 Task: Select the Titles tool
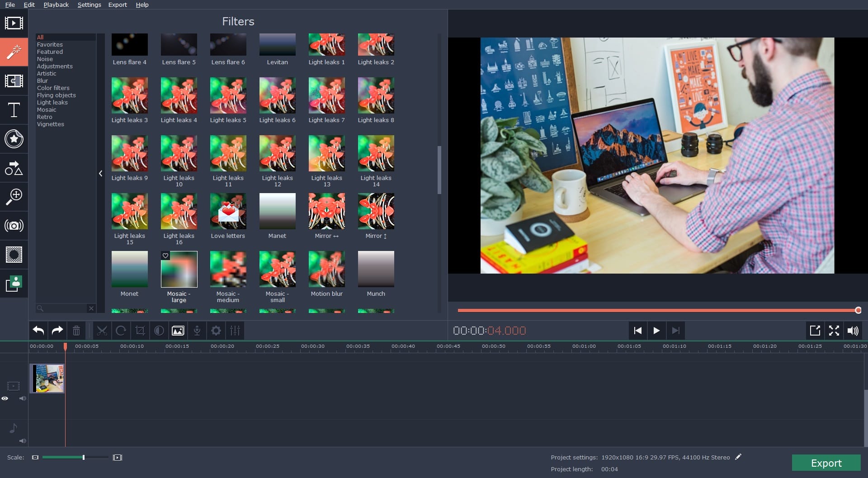14,110
